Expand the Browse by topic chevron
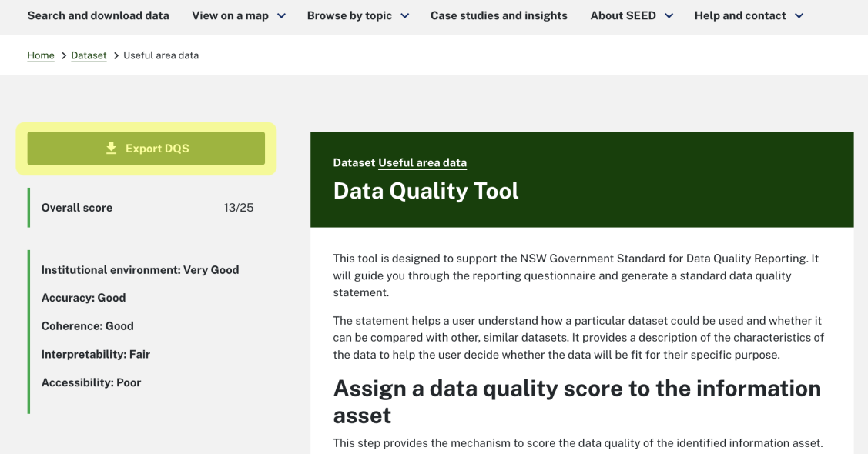 (x=404, y=16)
